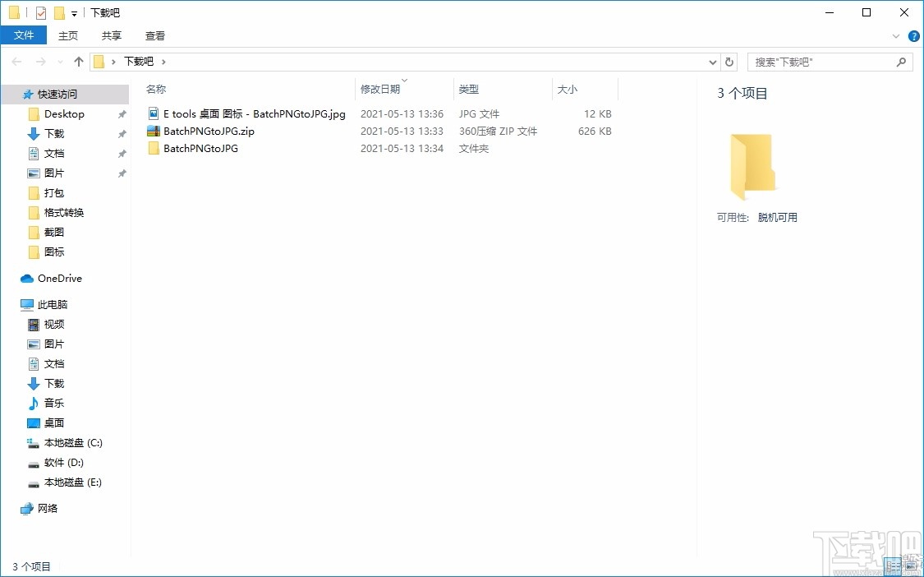Open the Customize Quick Access Toolbar dropdown

pos(74,12)
